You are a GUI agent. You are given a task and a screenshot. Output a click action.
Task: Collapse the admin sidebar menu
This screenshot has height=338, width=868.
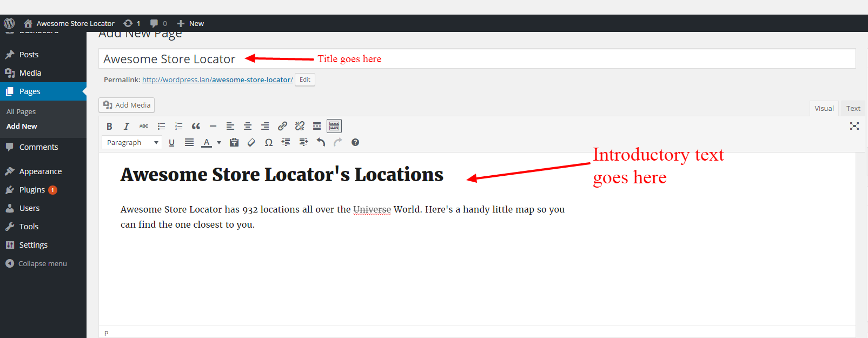(x=43, y=263)
